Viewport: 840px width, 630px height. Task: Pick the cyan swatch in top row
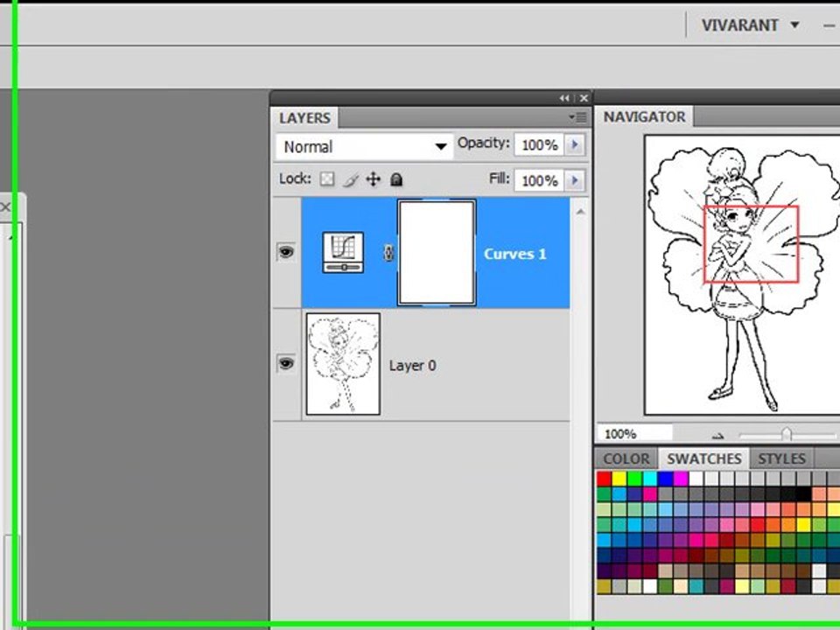pyautogui.click(x=650, y=479)
